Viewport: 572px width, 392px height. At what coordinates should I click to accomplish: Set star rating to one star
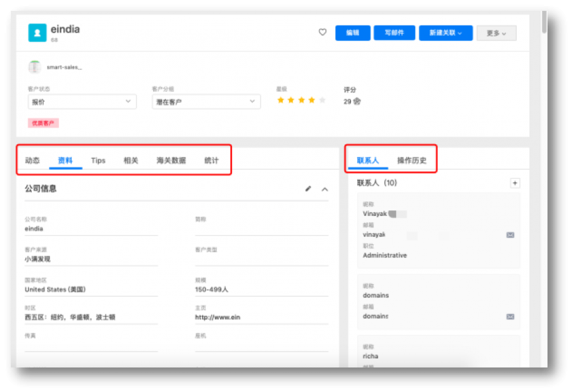pyautogui.click(x=280, y=100)
